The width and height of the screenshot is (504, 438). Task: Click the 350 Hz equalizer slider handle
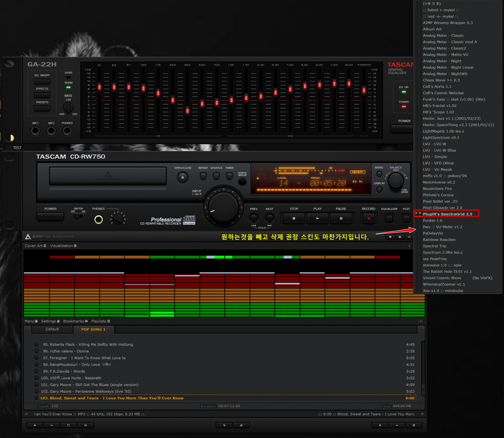(x=187, y=111)
